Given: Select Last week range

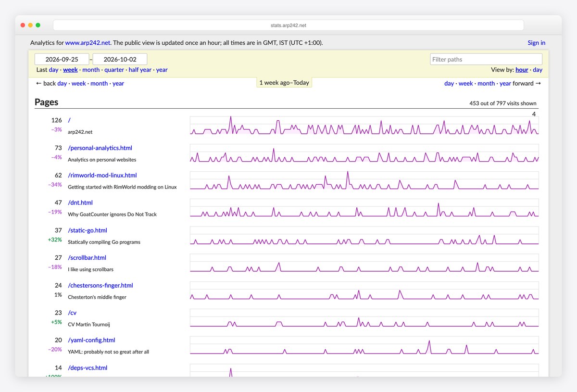Looking at the screenshot, I should [70, 70].
